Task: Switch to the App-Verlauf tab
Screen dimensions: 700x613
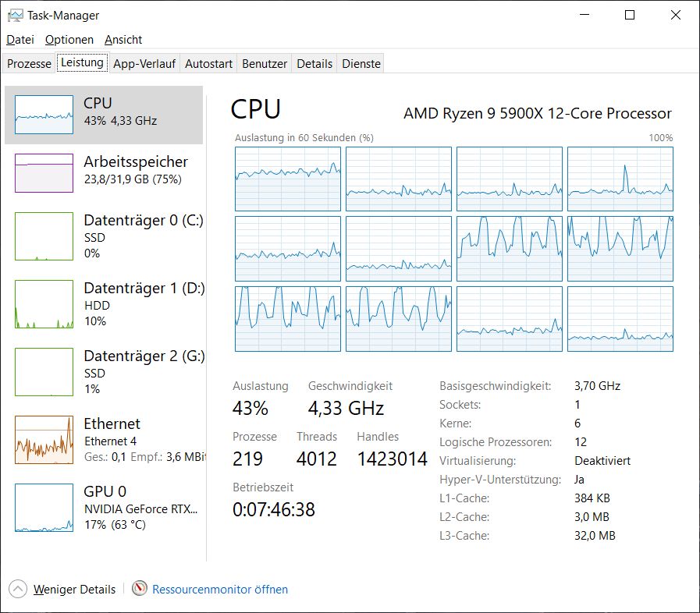Action: (x=145, y=64)
